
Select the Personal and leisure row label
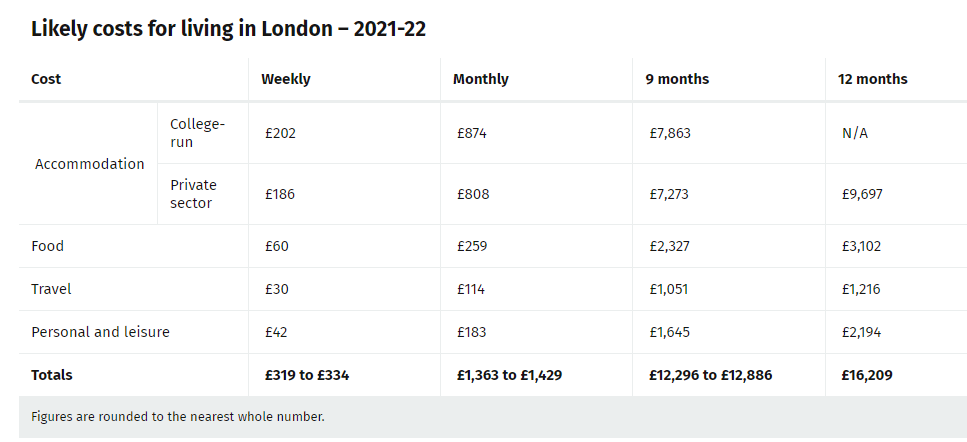point(101,332)
